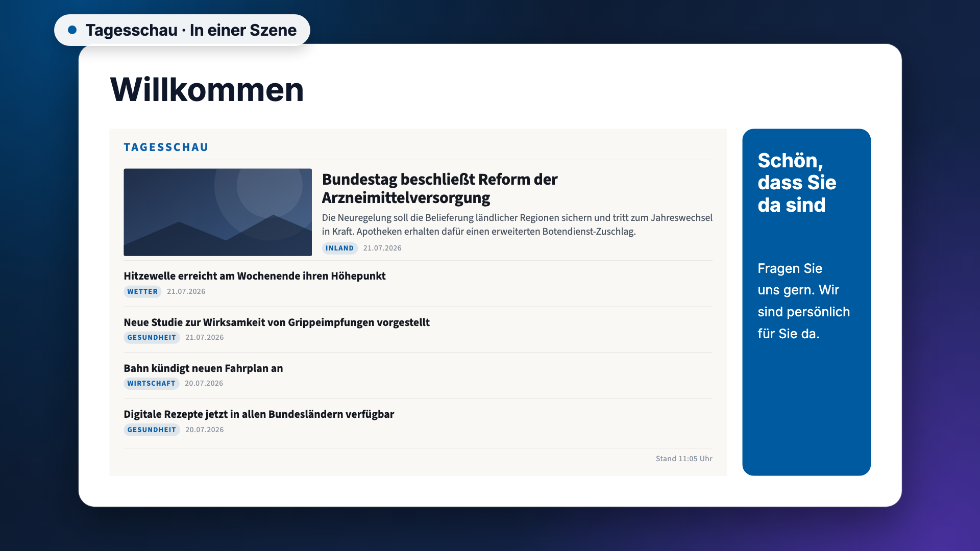Click the date beside the WIRTSCHAFT tag

pyautogui.click(x=204, y=383)
